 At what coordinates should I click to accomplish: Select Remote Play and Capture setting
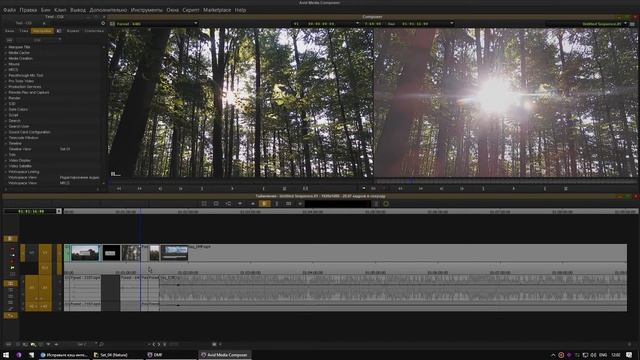point(29,93)
